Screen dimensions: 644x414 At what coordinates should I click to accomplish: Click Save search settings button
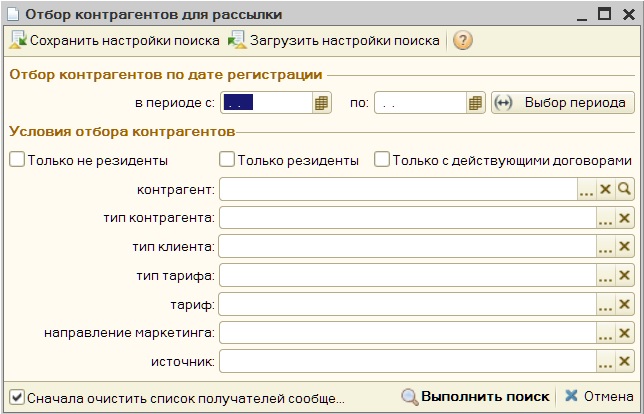(x=115, y=41)
